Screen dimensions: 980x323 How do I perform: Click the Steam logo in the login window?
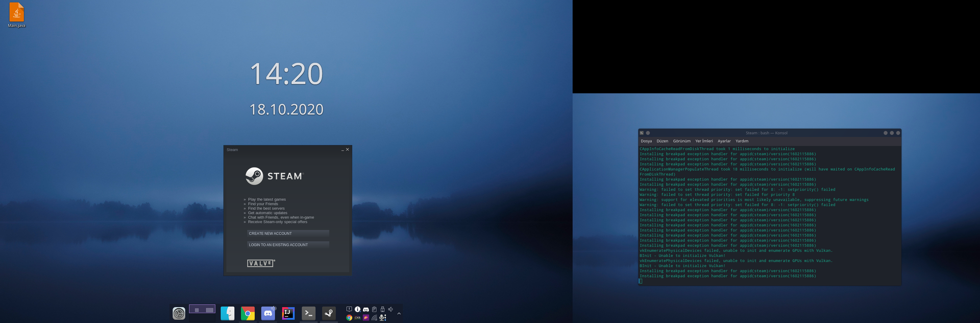275,176
